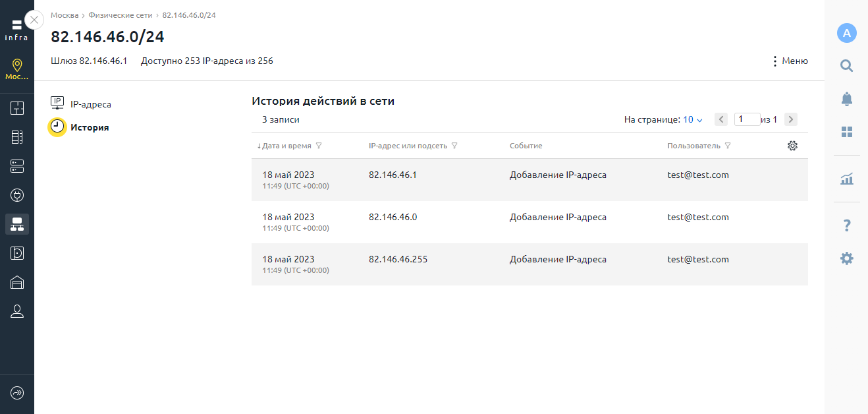The image size is (868, 414).
Task: Expand the per-page "10" dropdown
Action: (x=693, y=120)
